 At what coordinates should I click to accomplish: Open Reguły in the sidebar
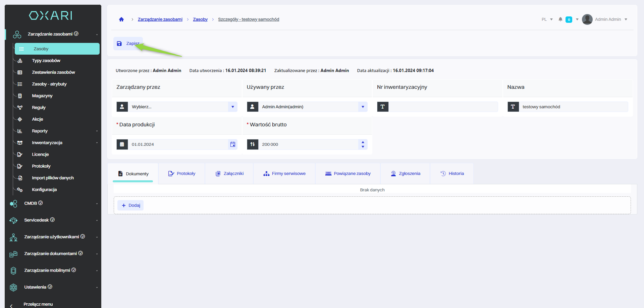coord(39,108)
